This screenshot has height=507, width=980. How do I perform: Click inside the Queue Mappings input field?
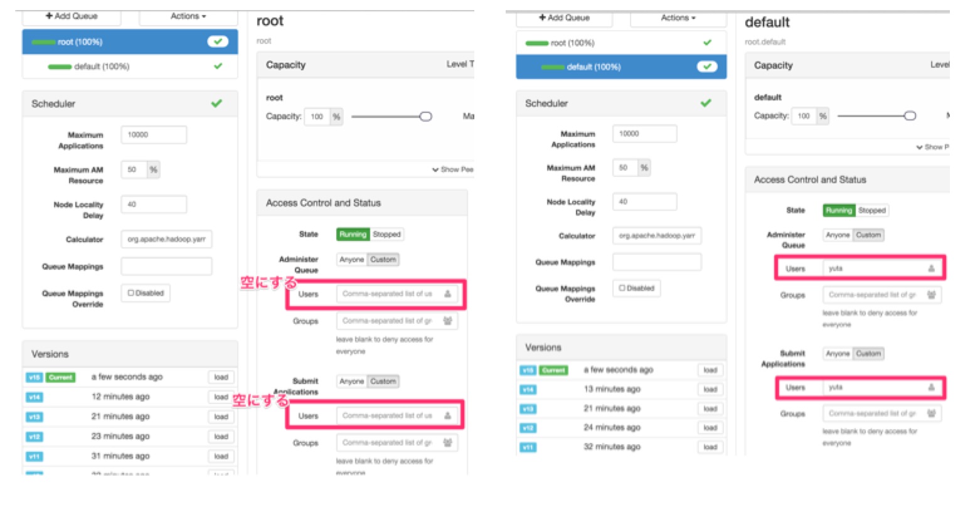click(x=166, y=265)
